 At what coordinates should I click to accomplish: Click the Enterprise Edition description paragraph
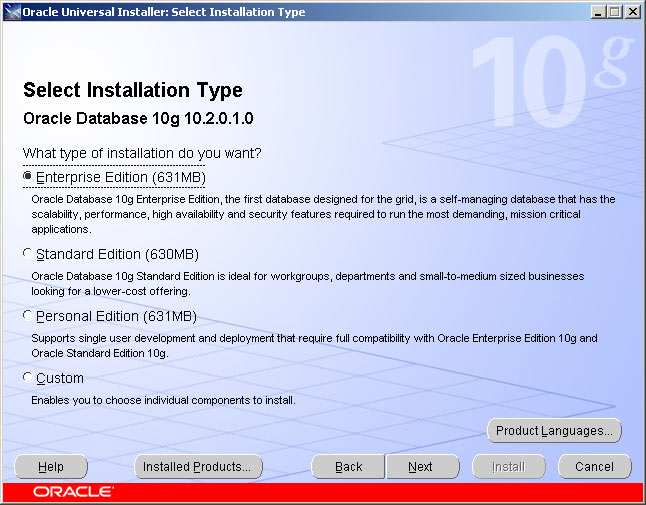click(323, 214)
